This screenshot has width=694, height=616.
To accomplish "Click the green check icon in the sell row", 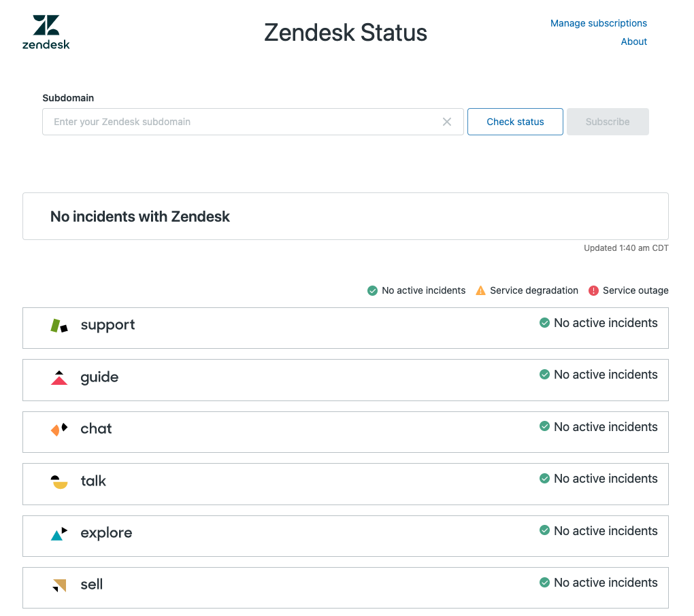I will (545, 583).
